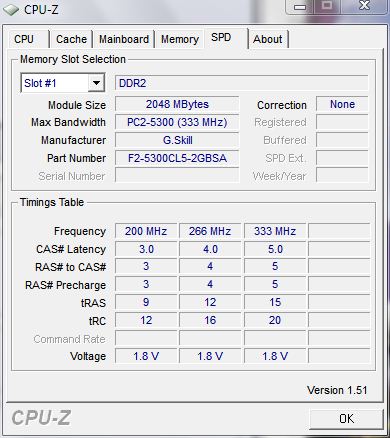Click the empty Week/Year field
The width and height of the screenshot is (390, 438).
[342, 175]
